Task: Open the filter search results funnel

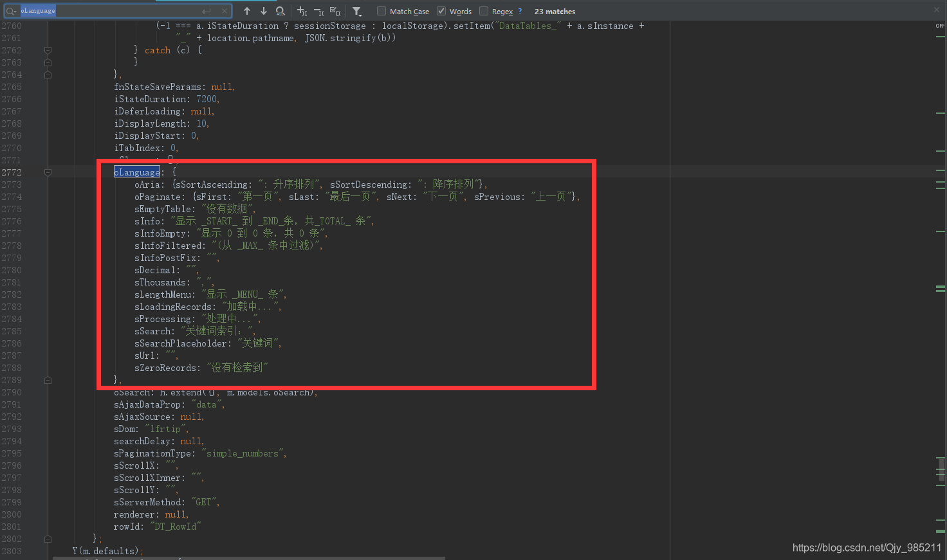Action: pos(357,11)
